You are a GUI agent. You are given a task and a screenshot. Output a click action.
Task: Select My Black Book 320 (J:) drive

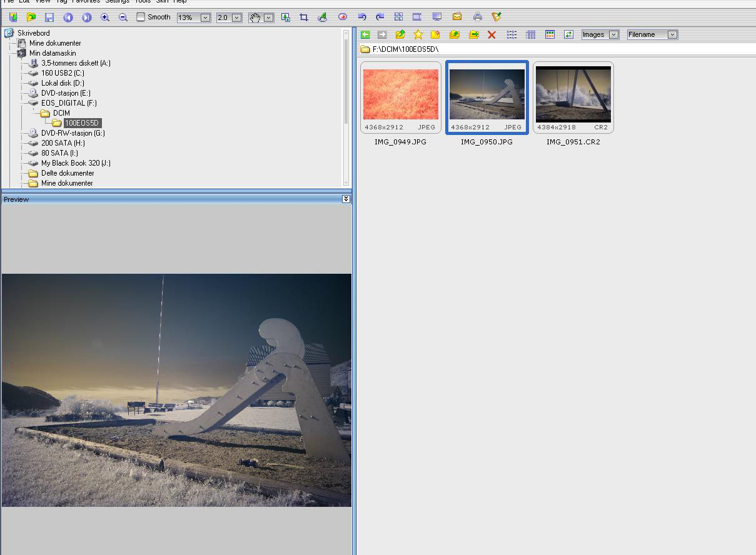click(76, 163)
